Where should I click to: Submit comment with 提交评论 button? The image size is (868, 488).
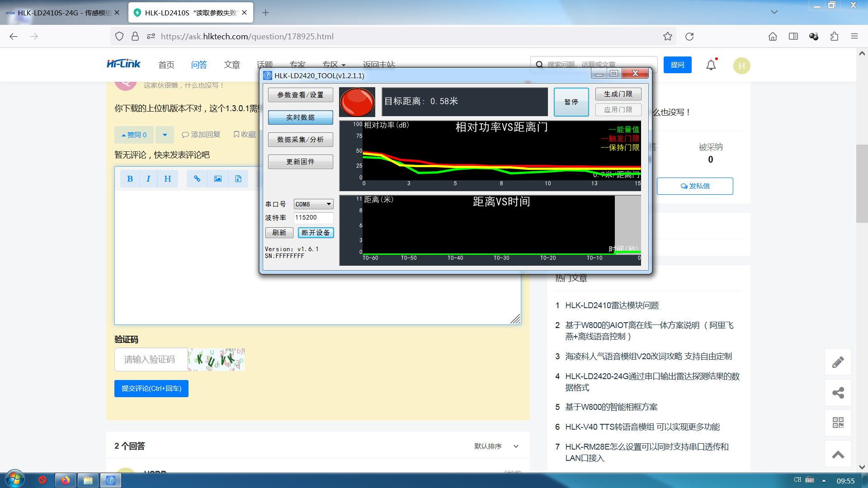coord(151,389)
